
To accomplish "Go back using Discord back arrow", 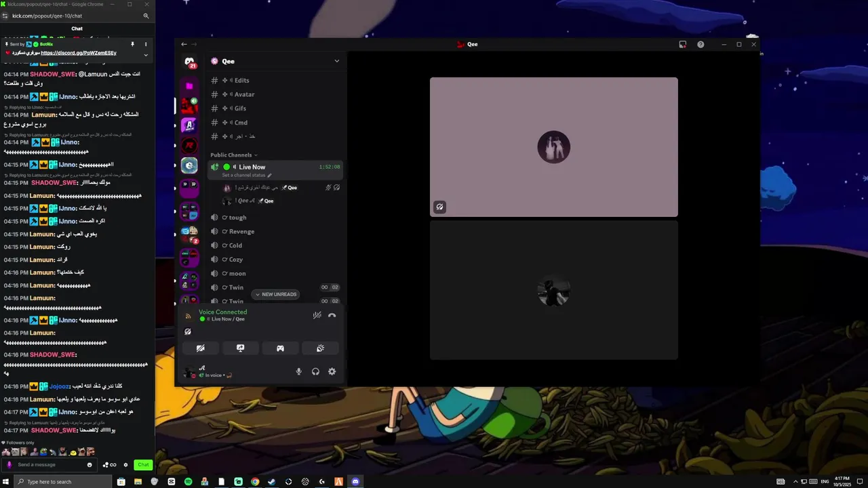I will point(183,44).
